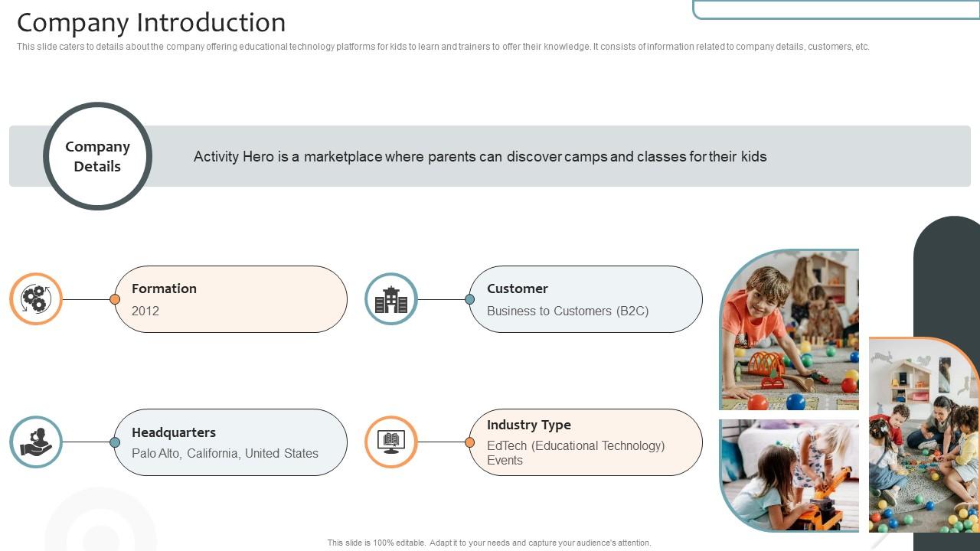The height and width of the screenshot is (551, 980).
Task: Click the '100% editable' footer note
Action: click(489, 543)
